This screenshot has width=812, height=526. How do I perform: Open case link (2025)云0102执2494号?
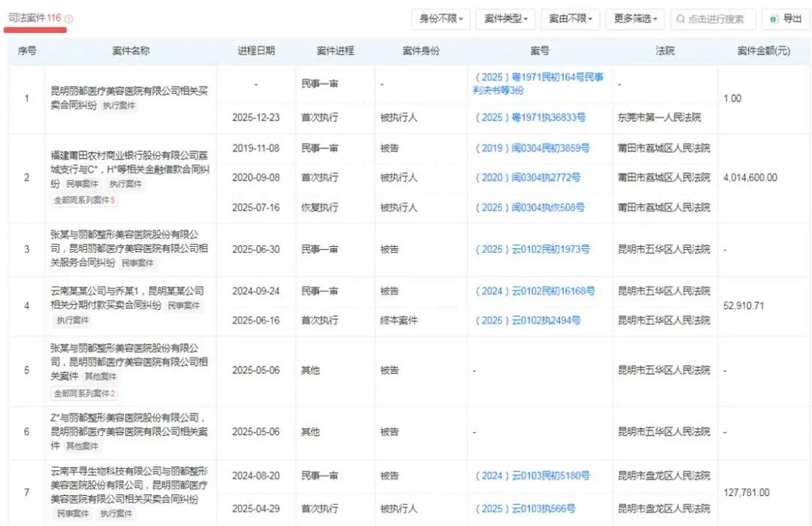click(x=528, y=321)
